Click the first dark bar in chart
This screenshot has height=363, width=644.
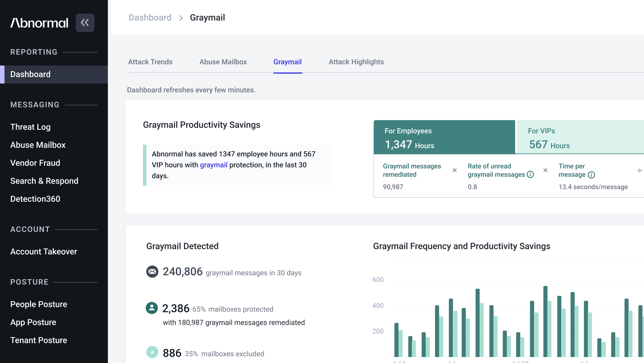click(x=396, y=340)
